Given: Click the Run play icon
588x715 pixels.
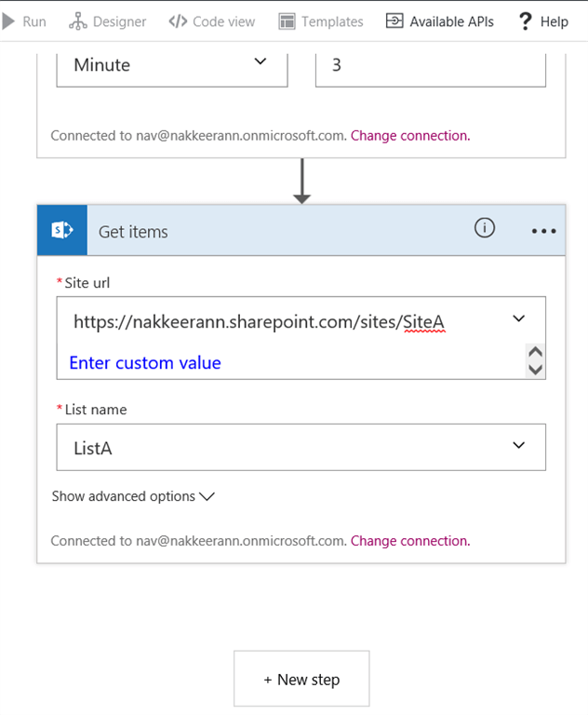Looking at the screenshot, I should [x=9, y=20].
